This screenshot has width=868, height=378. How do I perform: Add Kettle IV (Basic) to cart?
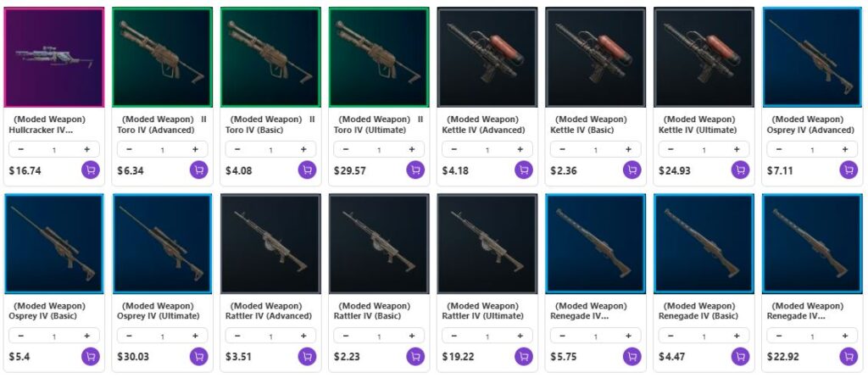point(632,170)
